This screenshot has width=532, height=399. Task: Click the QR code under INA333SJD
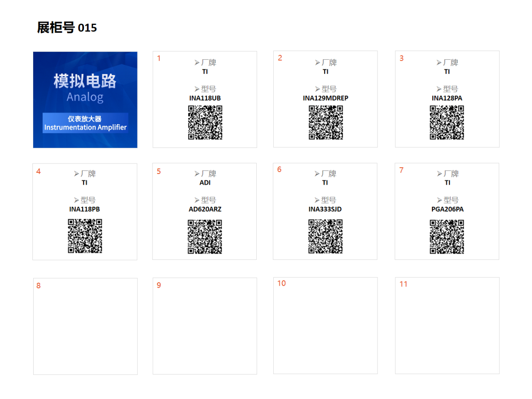click(x=326, y=237)
